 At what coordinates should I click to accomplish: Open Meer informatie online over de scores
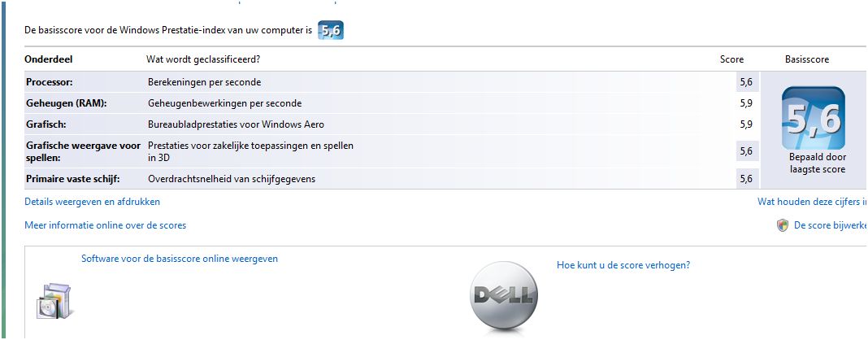[x=106, y=225]
